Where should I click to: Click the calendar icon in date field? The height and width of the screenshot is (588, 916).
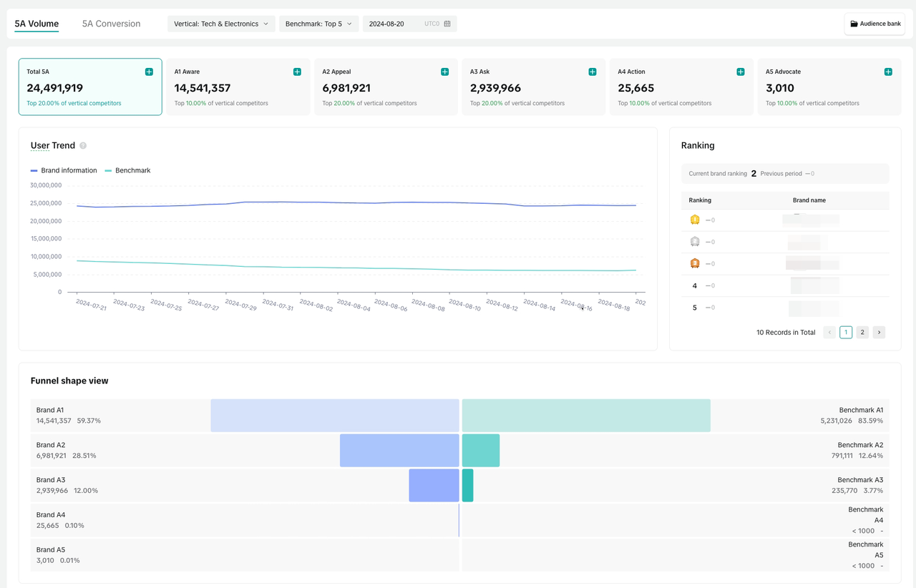click(x=447, y=24)
